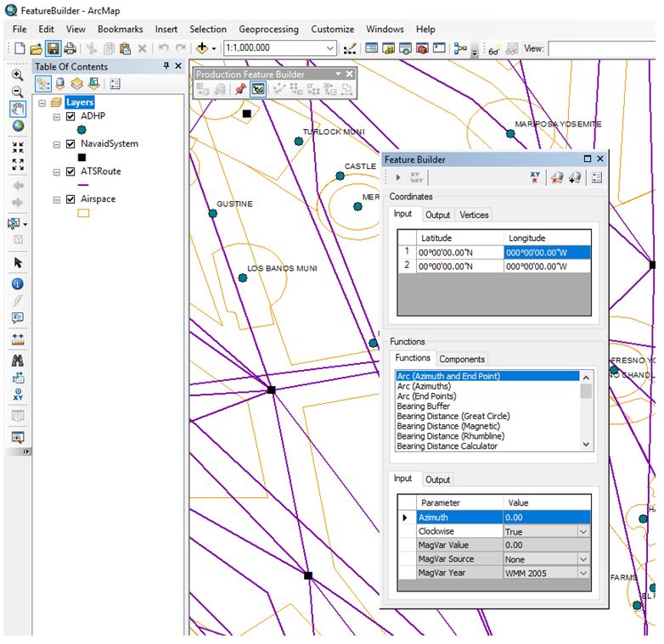Select Bearing Distance (Rhumbline) function
The height and width of the screenshot is (644, 664).
pos(450,436)
